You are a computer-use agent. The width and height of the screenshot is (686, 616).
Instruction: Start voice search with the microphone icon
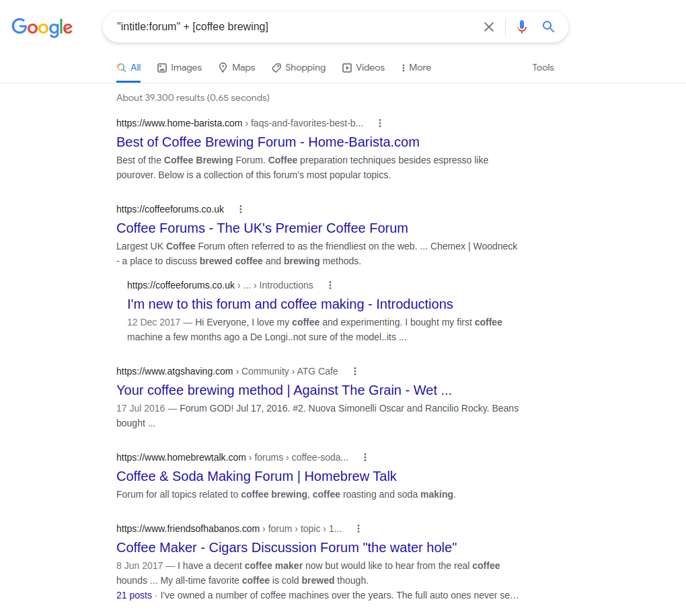521,27
